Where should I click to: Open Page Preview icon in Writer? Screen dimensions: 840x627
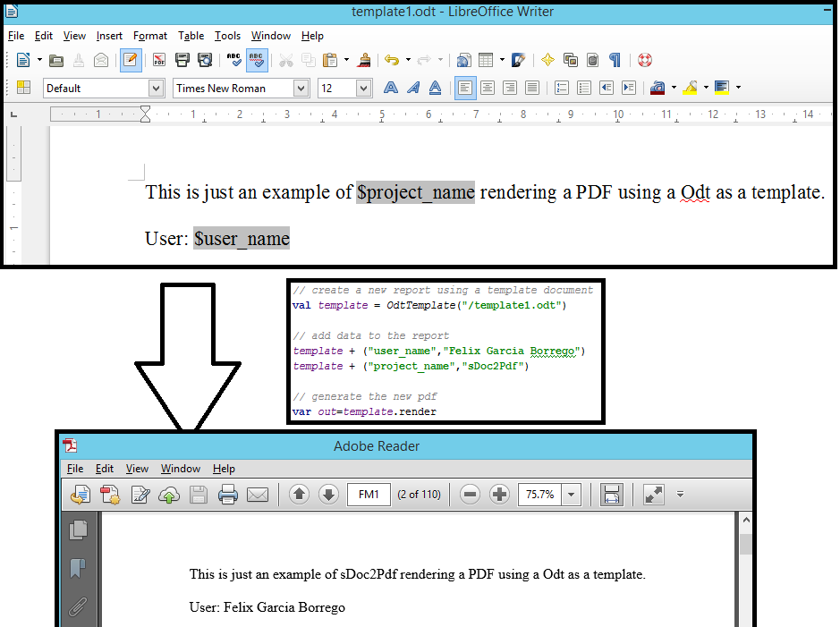tap(205, 60)
